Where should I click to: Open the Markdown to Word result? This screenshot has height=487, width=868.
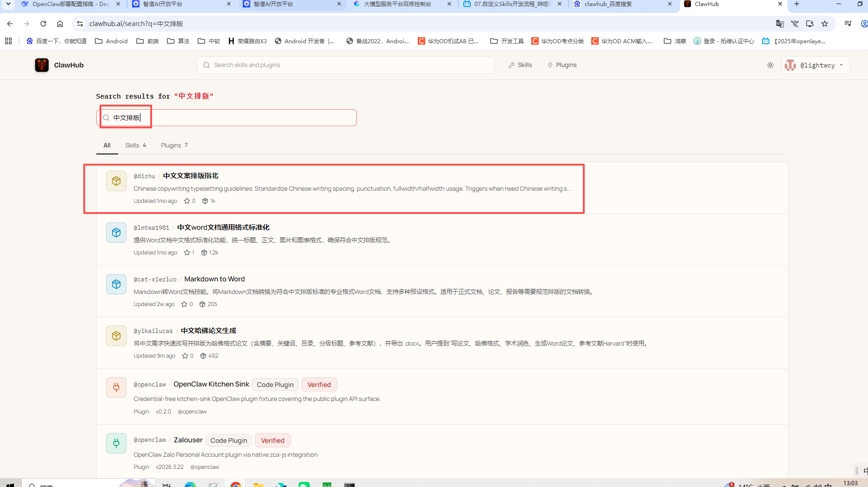(x=214, y=279)
